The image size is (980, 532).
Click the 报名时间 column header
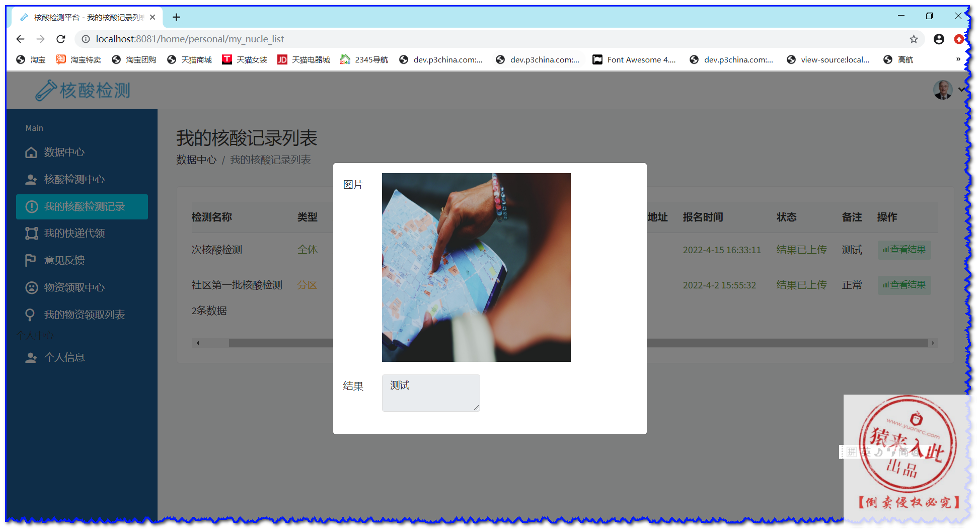(x=703, y=217)
